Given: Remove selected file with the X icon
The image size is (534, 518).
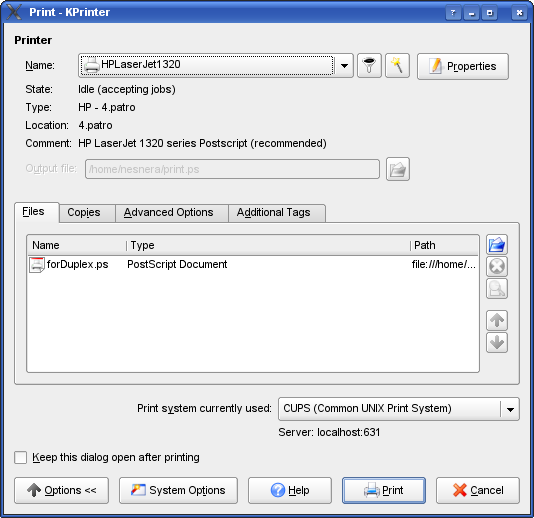Looking at the screenshot, I should pyautogui.click(x=497, y=266).
